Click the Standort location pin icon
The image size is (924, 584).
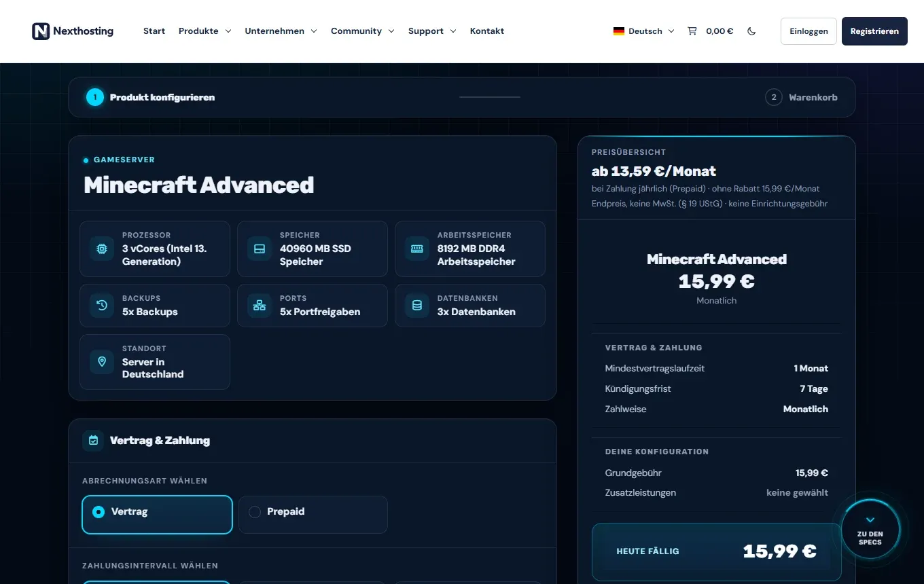[102, 362]
